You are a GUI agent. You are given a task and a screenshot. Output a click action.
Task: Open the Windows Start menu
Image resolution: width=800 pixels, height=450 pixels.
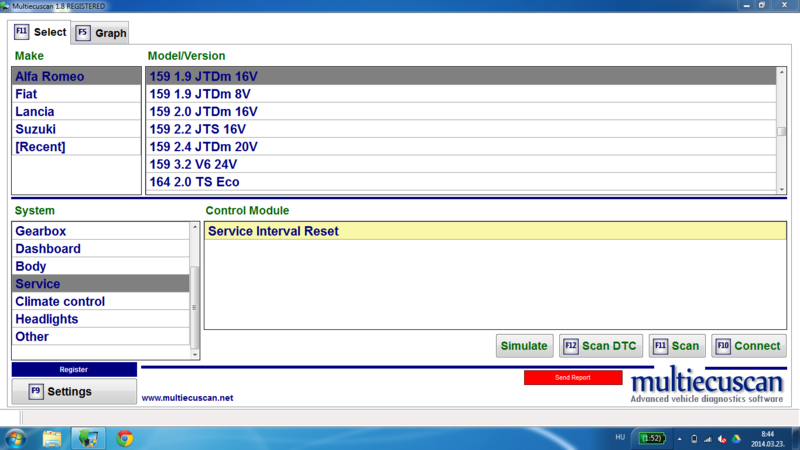[x=15, y=439]
